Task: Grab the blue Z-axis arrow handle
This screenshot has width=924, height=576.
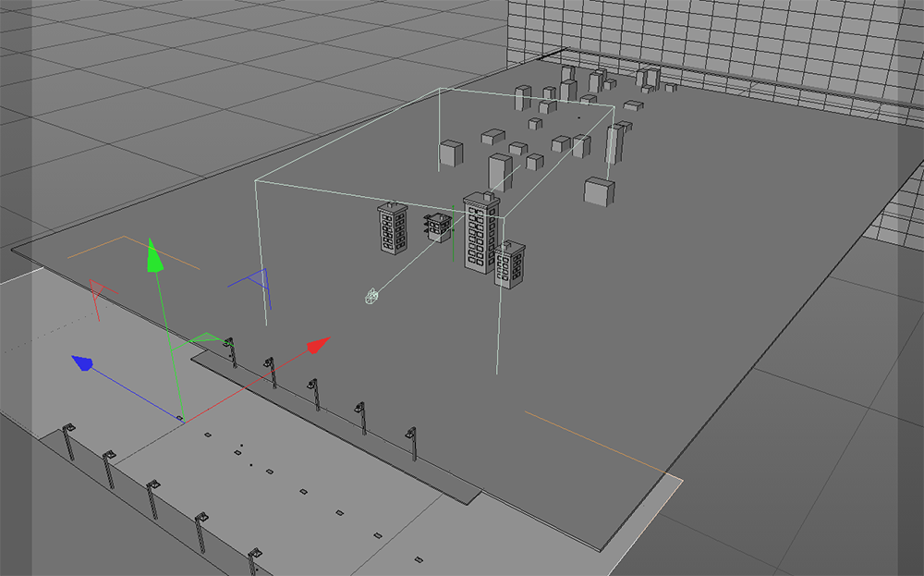Action: [x=82, y=362]
